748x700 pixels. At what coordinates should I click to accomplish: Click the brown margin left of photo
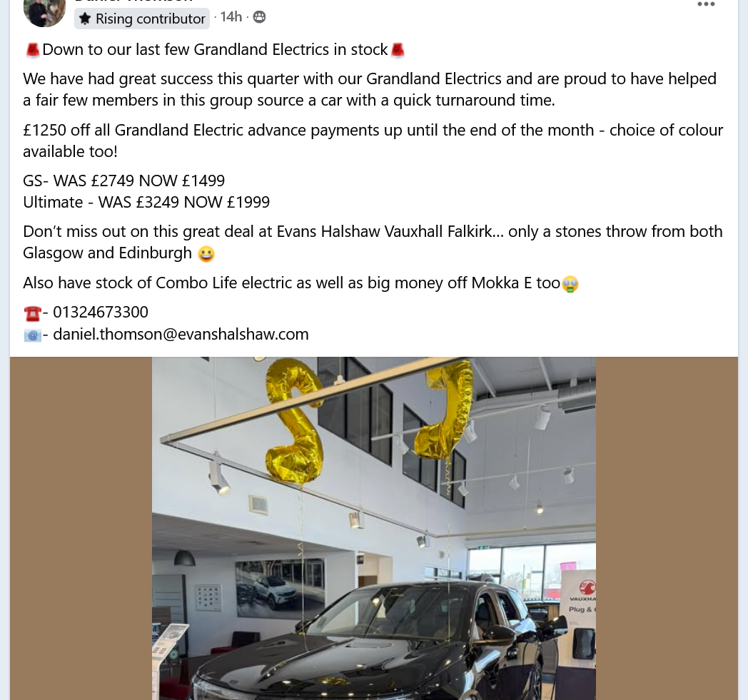[81, 528]
